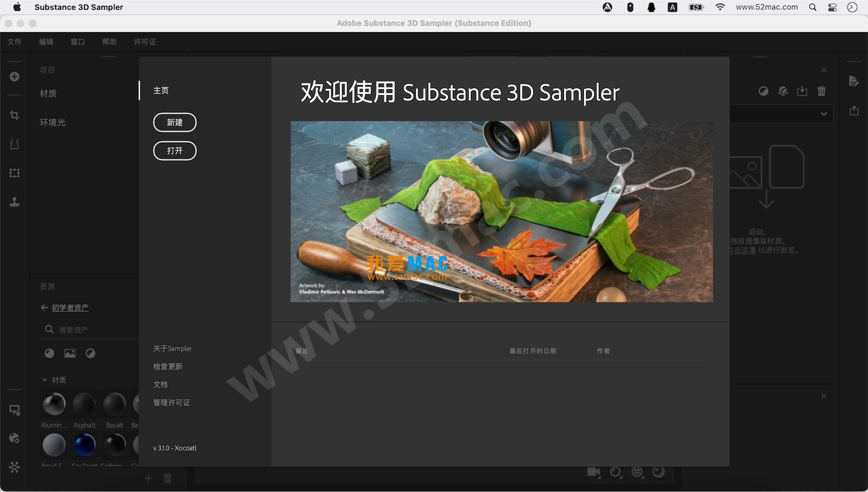Screen dimensions: 868x492
Task: Click the import tray icon in layers panel
Action: (802, 91)
